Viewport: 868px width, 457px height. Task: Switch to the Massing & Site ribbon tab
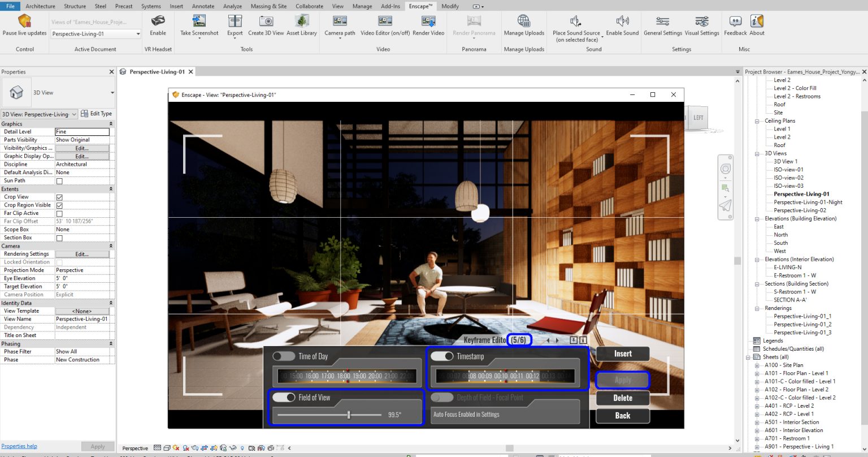[268, 6]
